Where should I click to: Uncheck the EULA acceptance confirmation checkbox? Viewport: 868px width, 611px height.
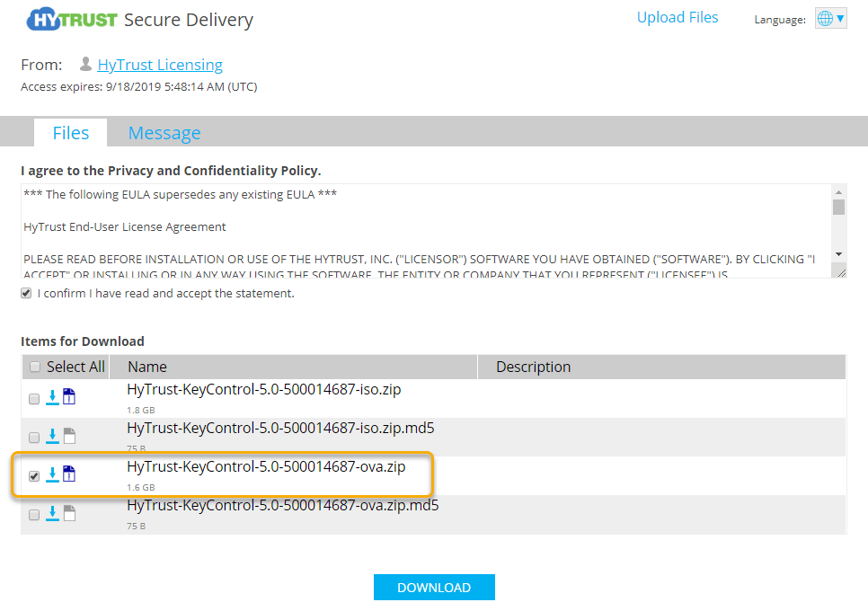tap(26, 294)
